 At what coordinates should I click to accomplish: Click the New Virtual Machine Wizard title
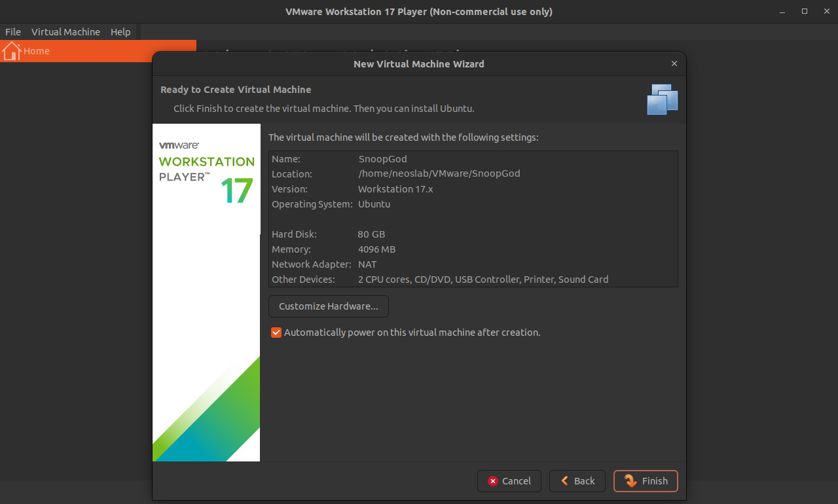click(419, 64)
